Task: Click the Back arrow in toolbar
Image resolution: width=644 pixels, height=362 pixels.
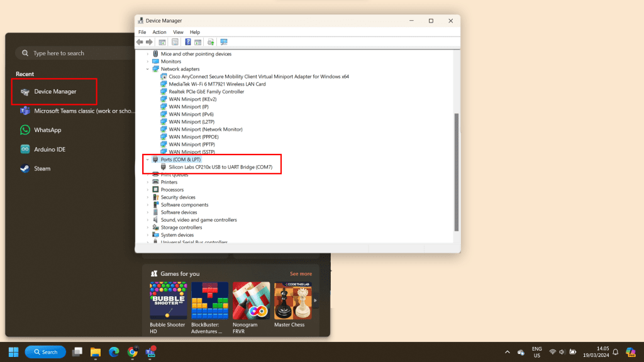Action: [x=140, y=42]
